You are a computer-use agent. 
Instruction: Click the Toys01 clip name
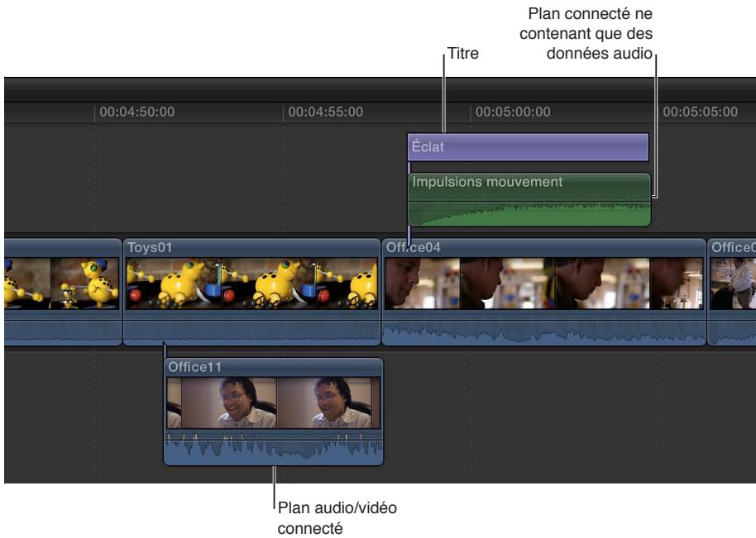[150, 248]
